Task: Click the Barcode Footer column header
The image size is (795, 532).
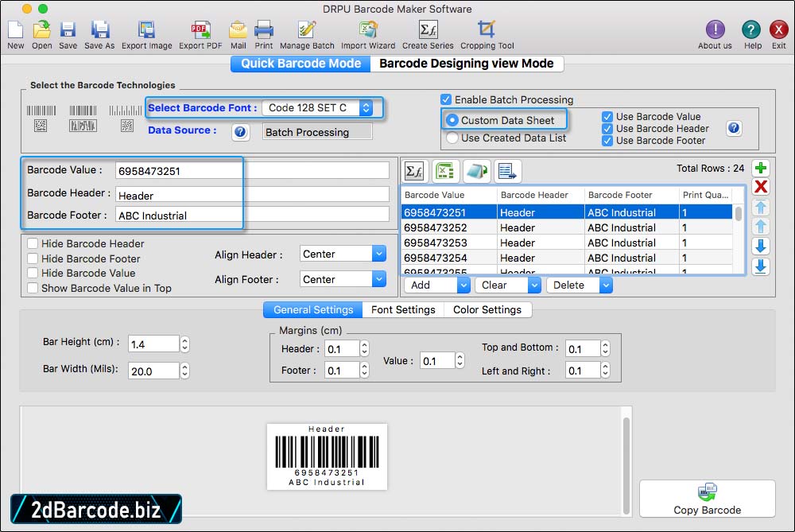Action: [x=630, y=196]
